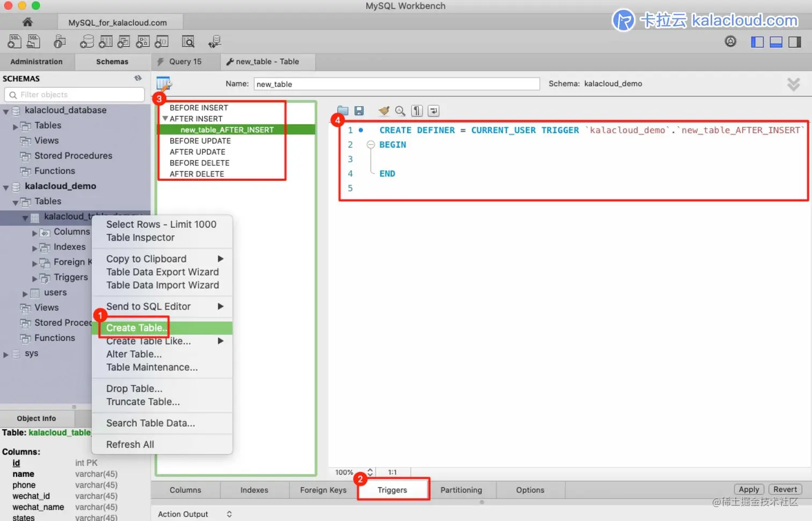
Task: Choose Create Table... in context menu
Action: pyautogui.click(x=162, y=328)
